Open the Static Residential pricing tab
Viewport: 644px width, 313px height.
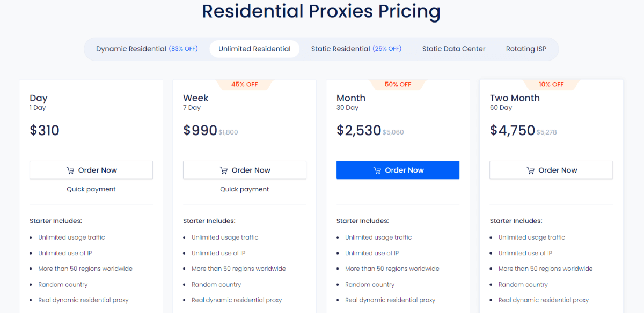pyautogui.click(x=356, y=48)
